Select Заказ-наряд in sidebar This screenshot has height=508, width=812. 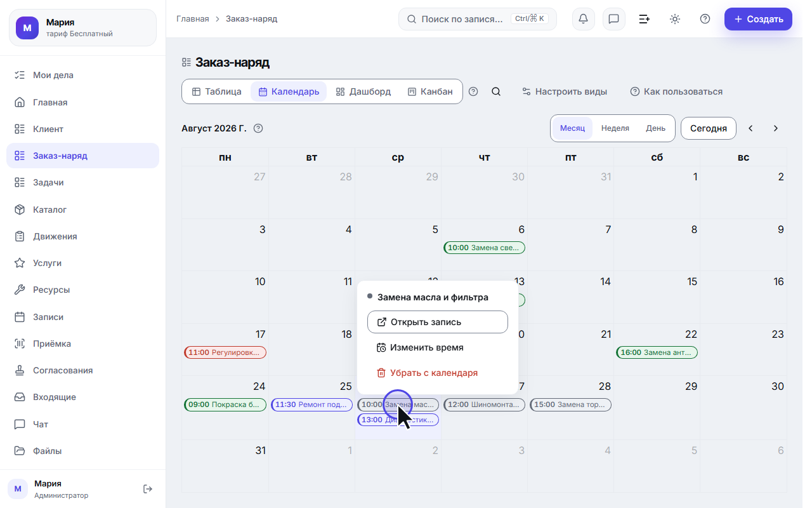point(82,156)
